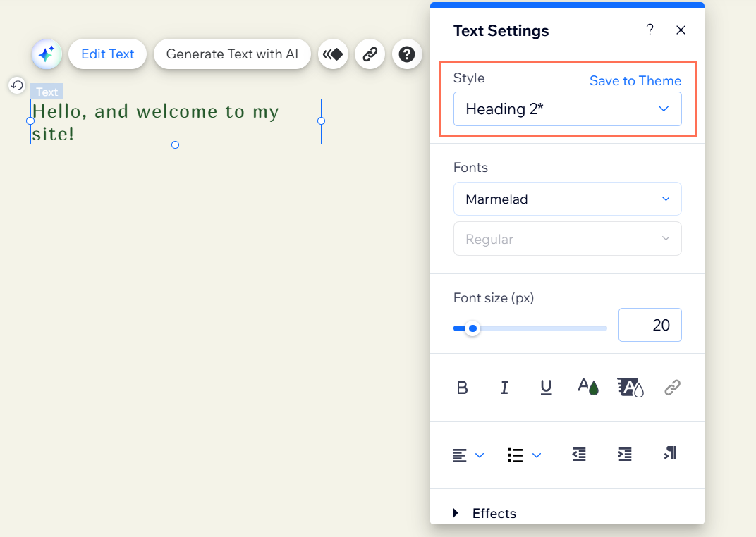Image resolution: width=756 pixels, height=537 pixels.
Task: Click the link icon in floating toolbar
Action: pyautogui.click(x=370, y=54)
